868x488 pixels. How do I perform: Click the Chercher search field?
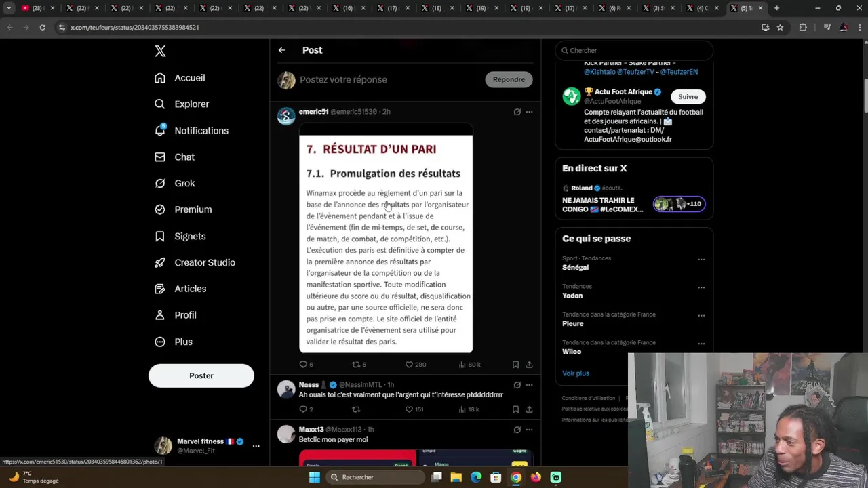point(634,50)
